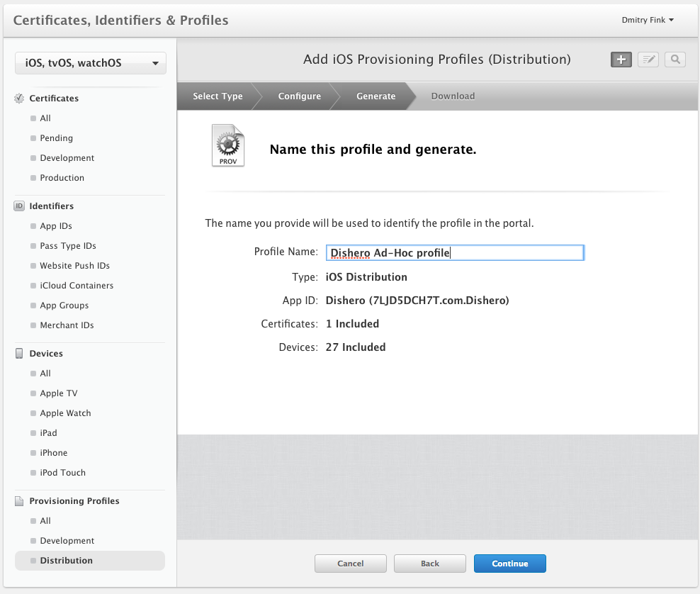
Task: Click the Identifiers ID icon
Action: pos(19,206)
